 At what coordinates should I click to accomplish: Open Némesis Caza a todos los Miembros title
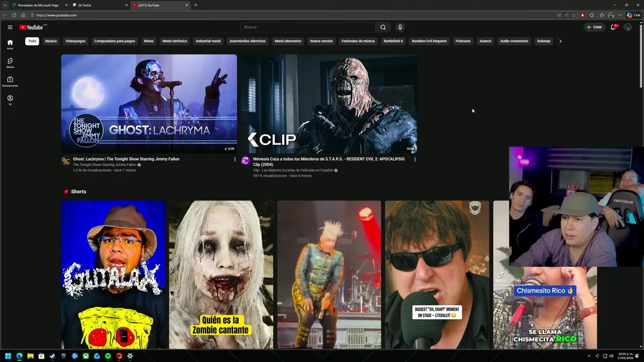point(329,161)
